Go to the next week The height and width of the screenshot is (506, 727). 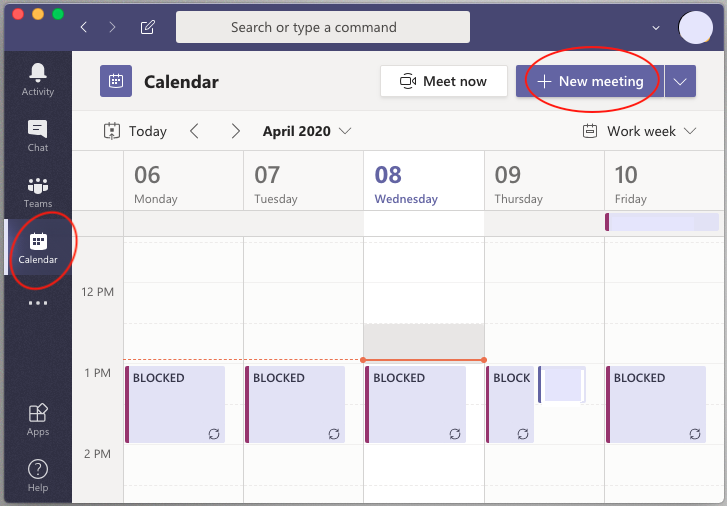[236, 131]
